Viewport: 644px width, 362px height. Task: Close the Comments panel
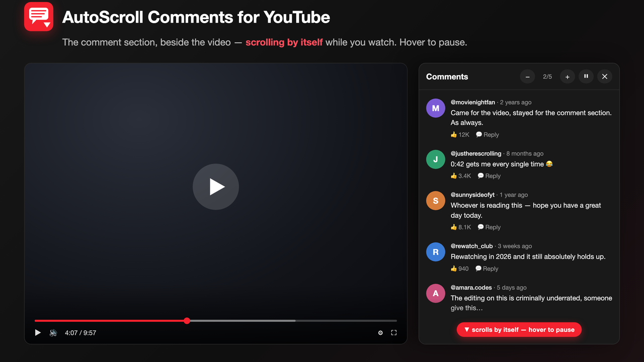605,76
